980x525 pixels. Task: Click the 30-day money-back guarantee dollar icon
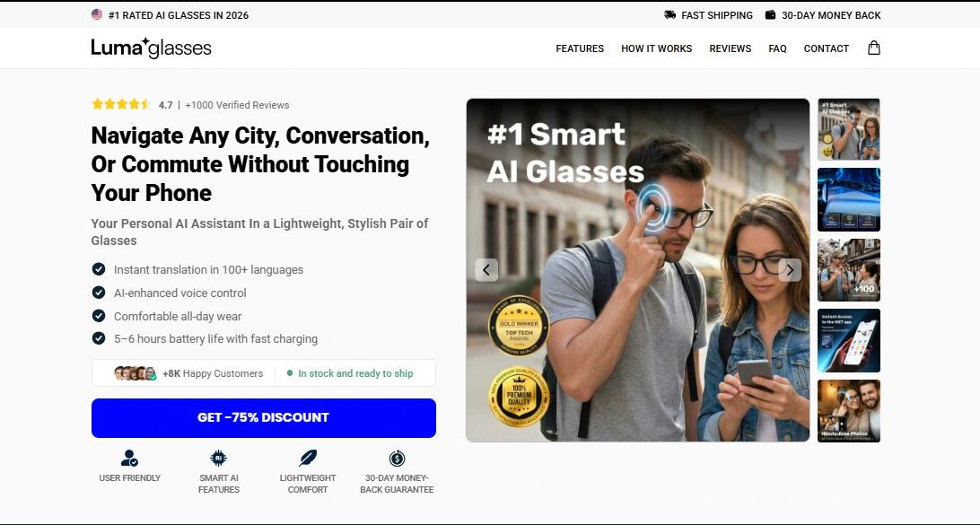pos(397,458)
